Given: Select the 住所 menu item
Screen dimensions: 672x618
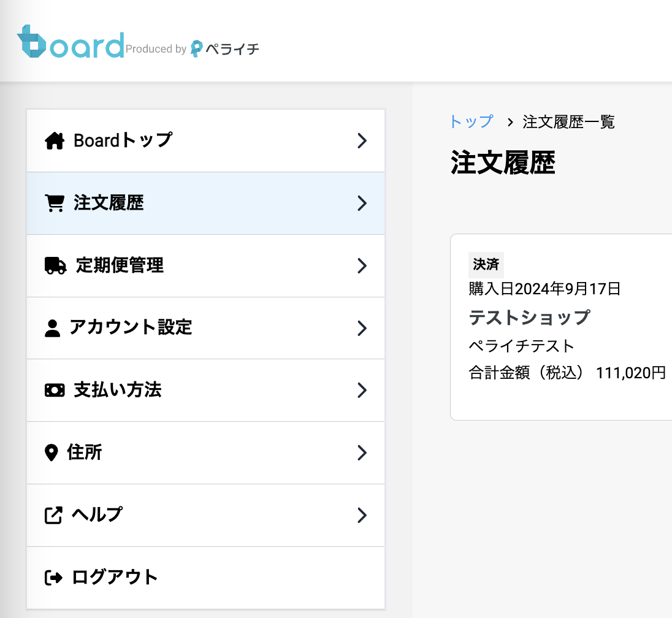Looking at the screenshot, I should [x=85, y=452].
